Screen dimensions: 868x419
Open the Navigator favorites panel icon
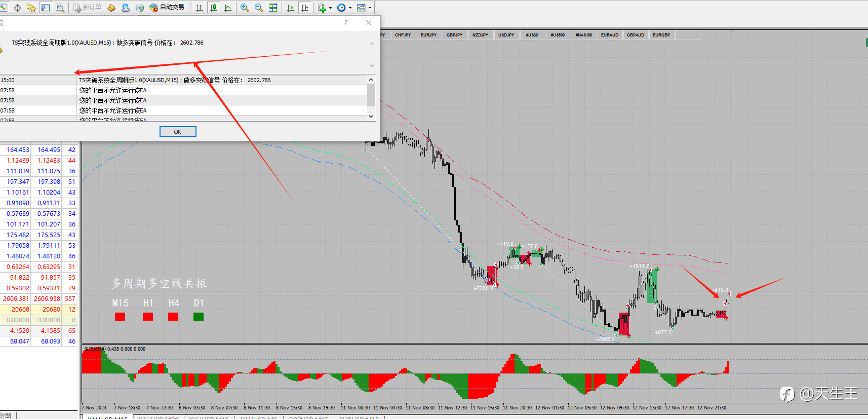[31, 8]
